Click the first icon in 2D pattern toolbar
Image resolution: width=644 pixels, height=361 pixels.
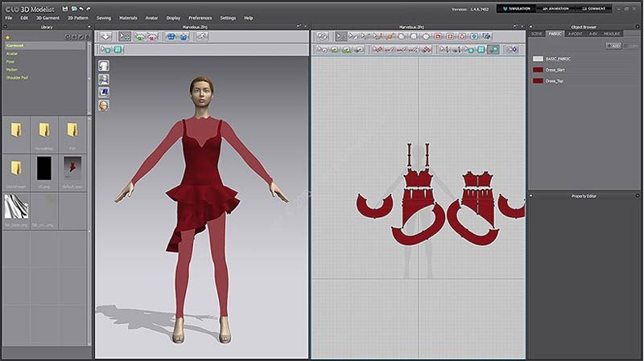click(322, 36)
